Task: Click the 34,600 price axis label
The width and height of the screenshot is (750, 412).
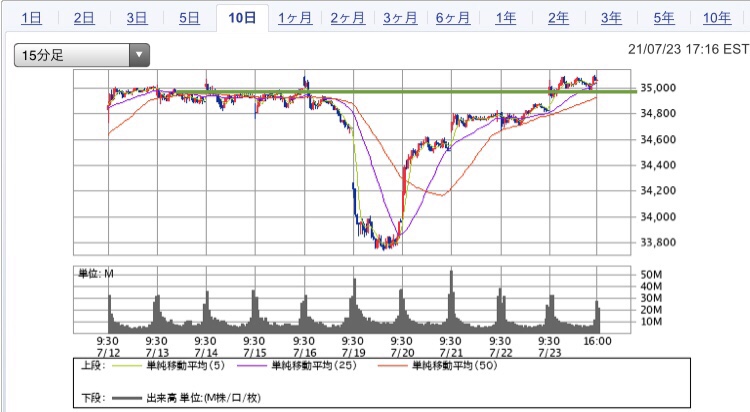Action: tap(658, 139)
